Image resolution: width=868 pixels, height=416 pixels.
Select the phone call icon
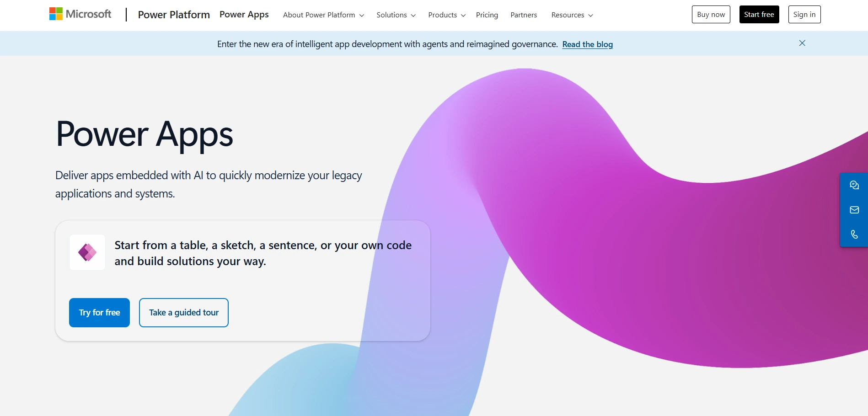(x=854, y=234)
